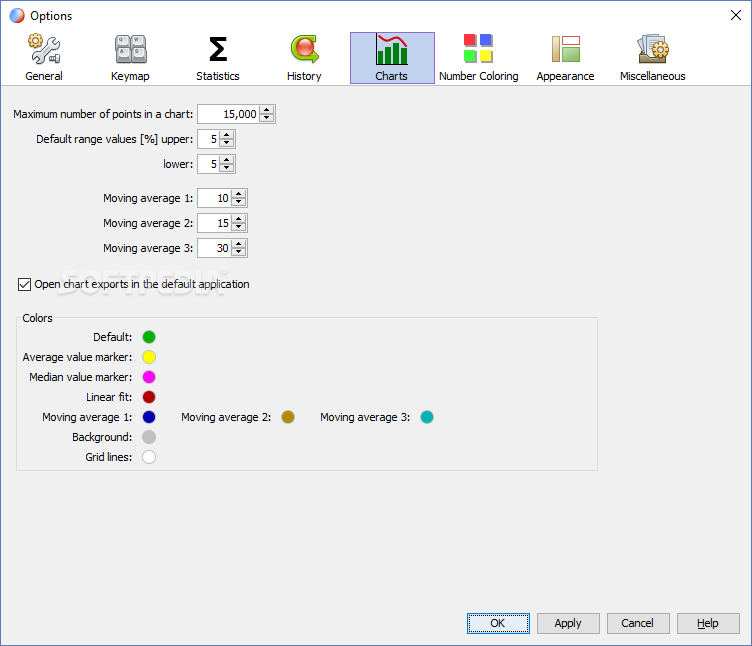This screenshot has width=752, height=646.
Task: Change the Median value marker magenta color
Action: (149, 377)
